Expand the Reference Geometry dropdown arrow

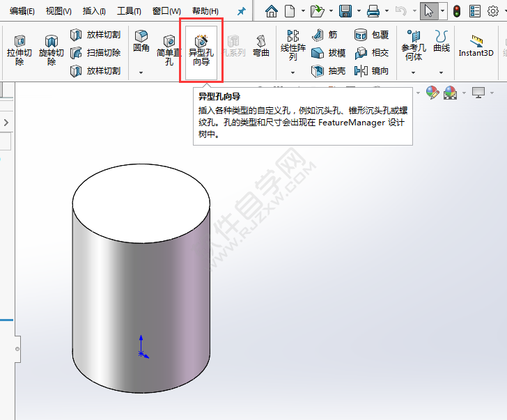413,72
